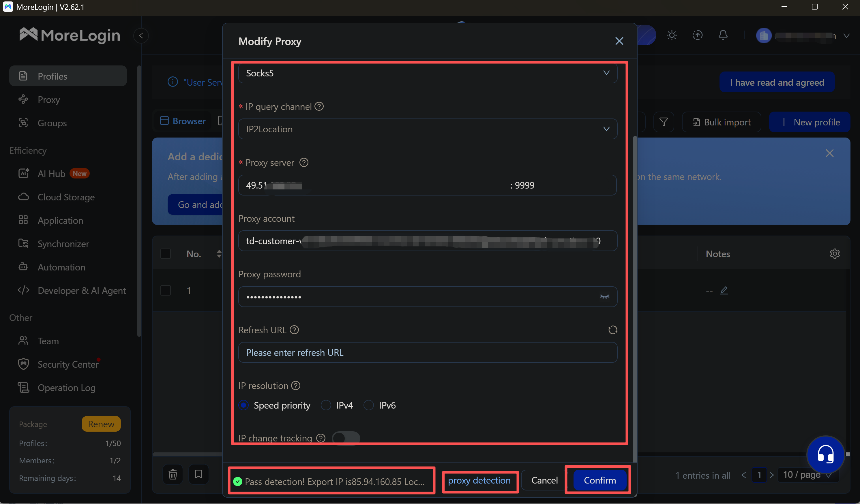Click the refresh icon beside Refresh URL
The width and height of the screenshot is (860, 504).
tap(612, 330)
